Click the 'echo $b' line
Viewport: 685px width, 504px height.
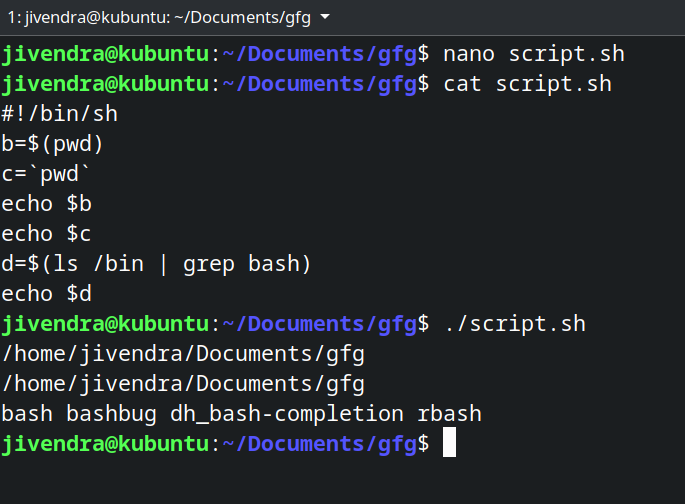[47, 204]
